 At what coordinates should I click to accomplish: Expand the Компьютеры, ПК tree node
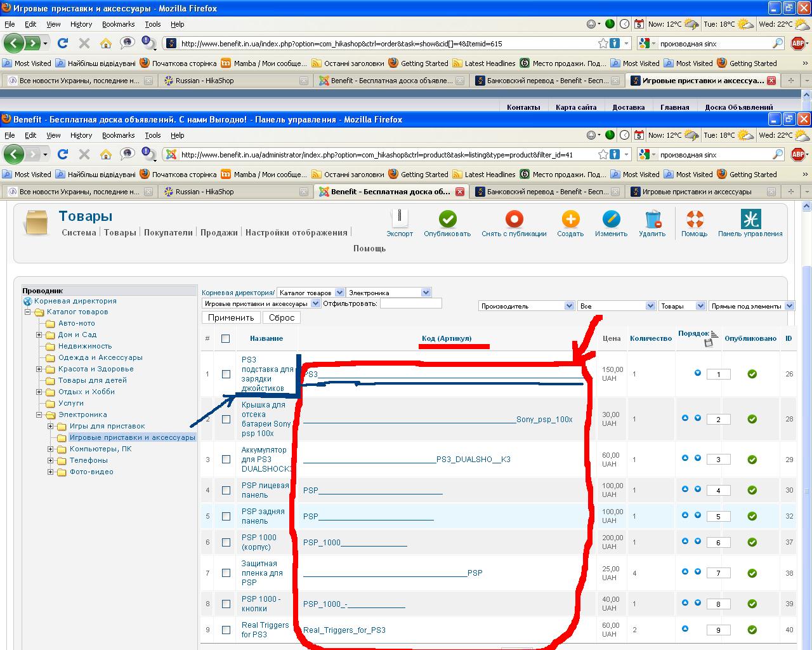pyautogui.click(x=50, y=449)
